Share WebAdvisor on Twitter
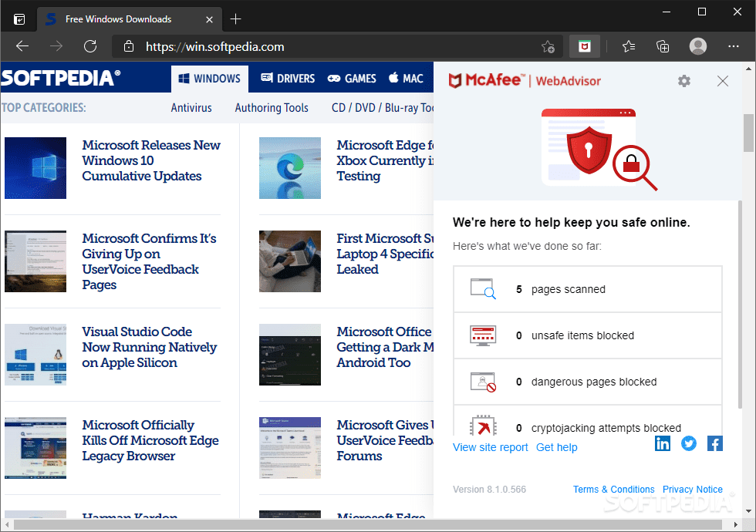This screenshot has height=532, width=756. [x=688, y=443]
